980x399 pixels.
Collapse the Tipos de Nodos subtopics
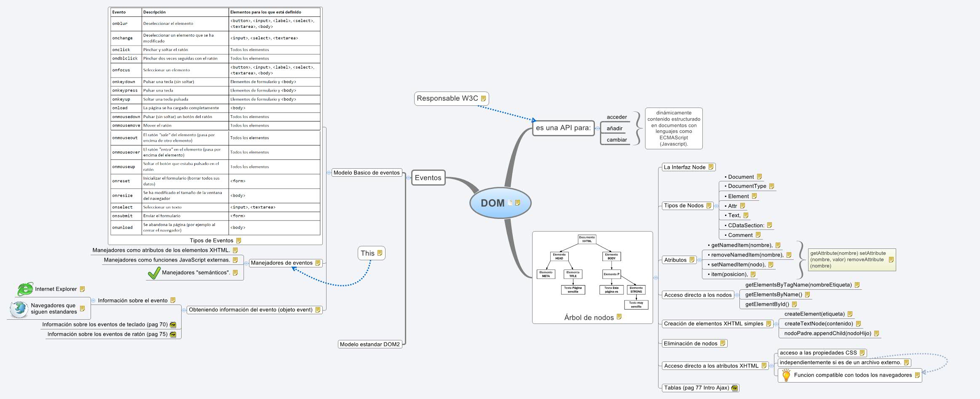point(716,206)
